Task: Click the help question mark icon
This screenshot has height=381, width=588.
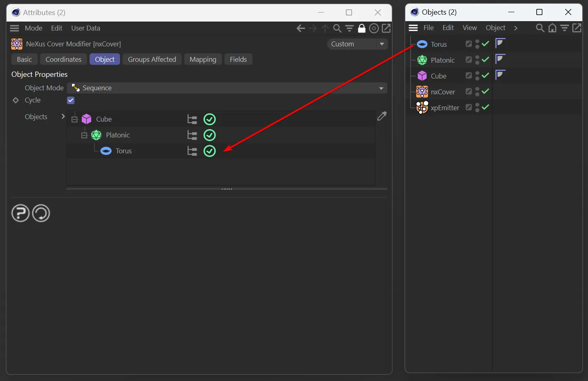Action: (20, 213)
